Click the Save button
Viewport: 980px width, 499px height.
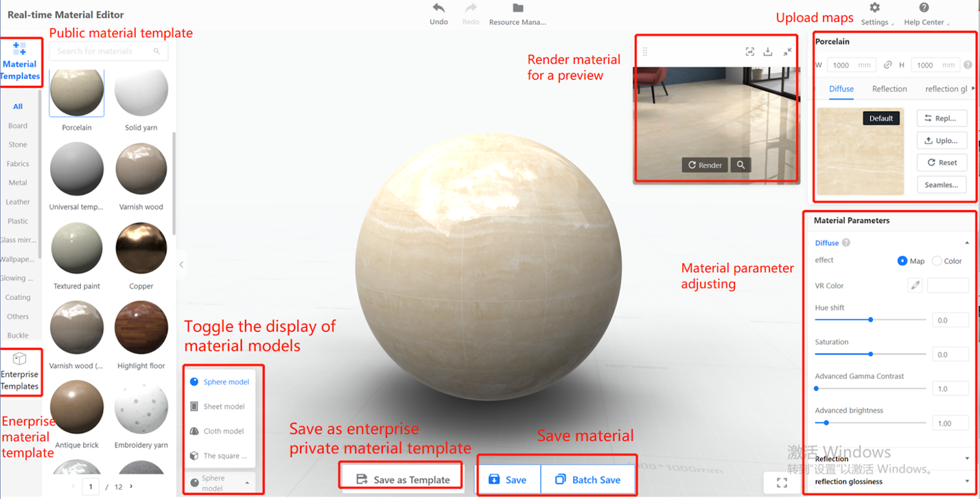tap(508, 479)
